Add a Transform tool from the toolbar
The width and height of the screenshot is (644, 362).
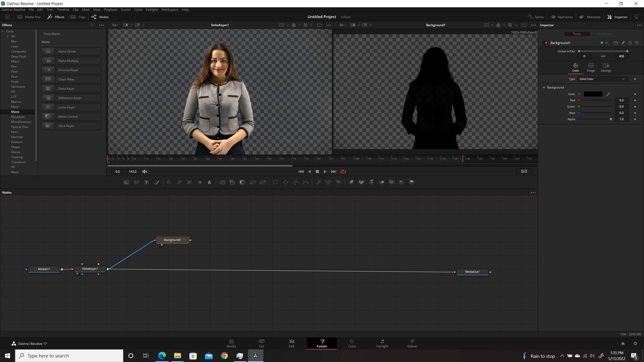[263, 182]
